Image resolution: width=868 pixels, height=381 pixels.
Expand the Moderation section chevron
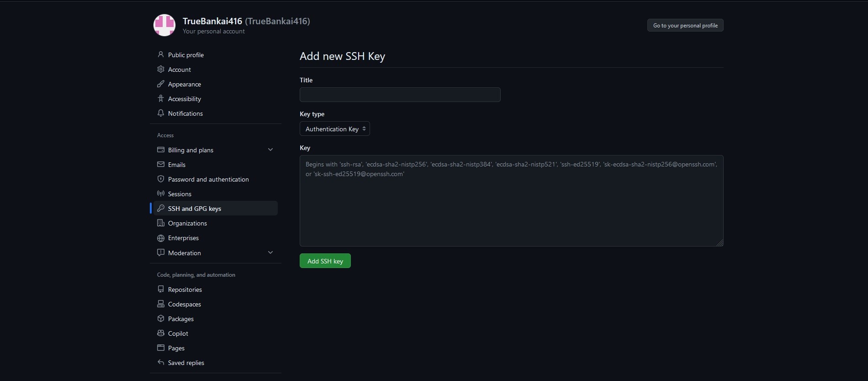[270, 252]
